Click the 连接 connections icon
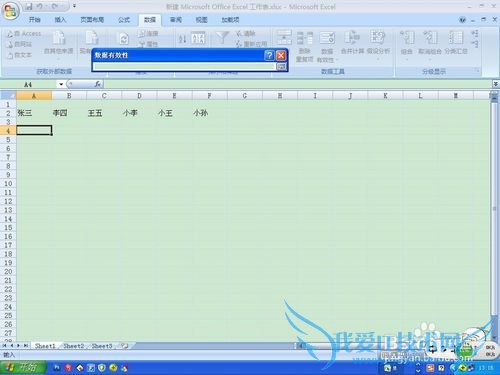 click(149, 34)
